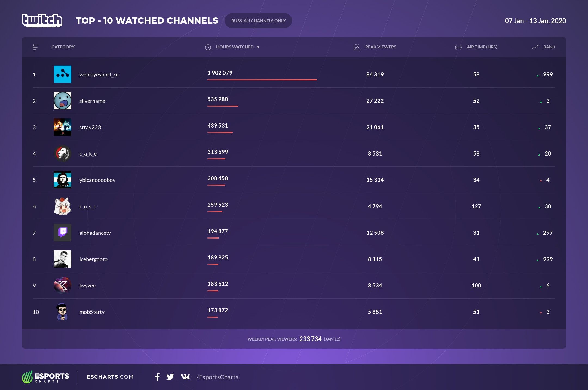Image resolution: width=588 pixels, height=390 pixels.
Task: Click the c_a_k_e channel name
Action: [x=88, y=154]
